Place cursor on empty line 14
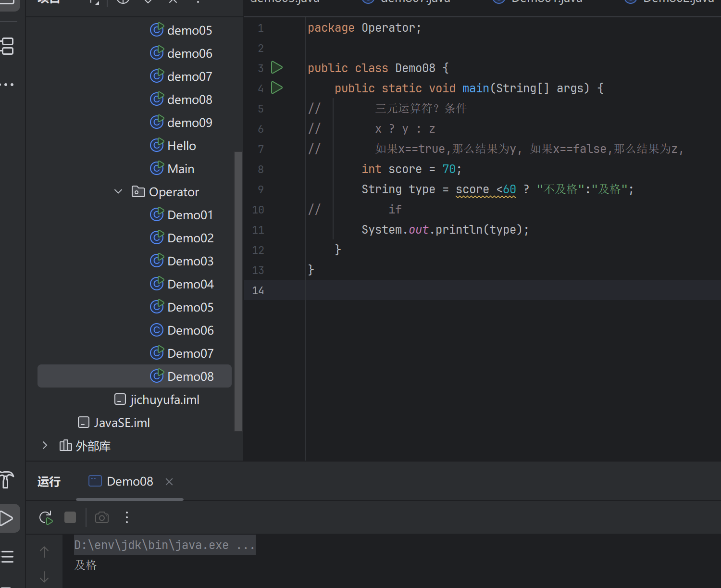721x588 pixels. point(513,290)
